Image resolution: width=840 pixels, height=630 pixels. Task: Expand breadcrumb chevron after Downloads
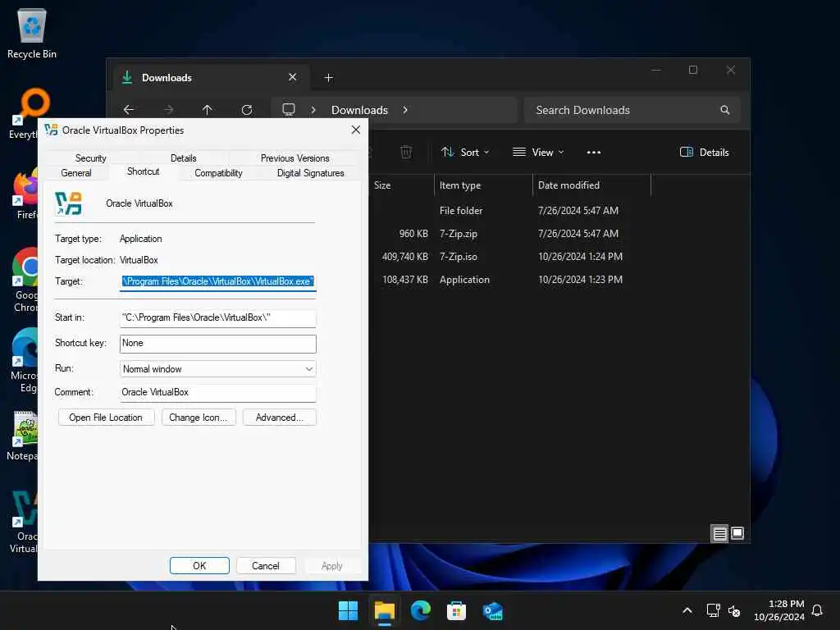[405, 110]
